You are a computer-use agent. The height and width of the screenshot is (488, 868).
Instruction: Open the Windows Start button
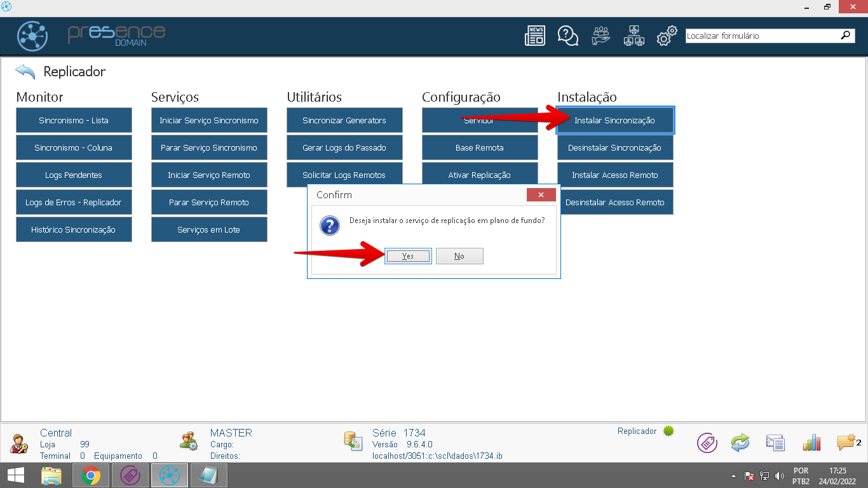pos(16,475)
